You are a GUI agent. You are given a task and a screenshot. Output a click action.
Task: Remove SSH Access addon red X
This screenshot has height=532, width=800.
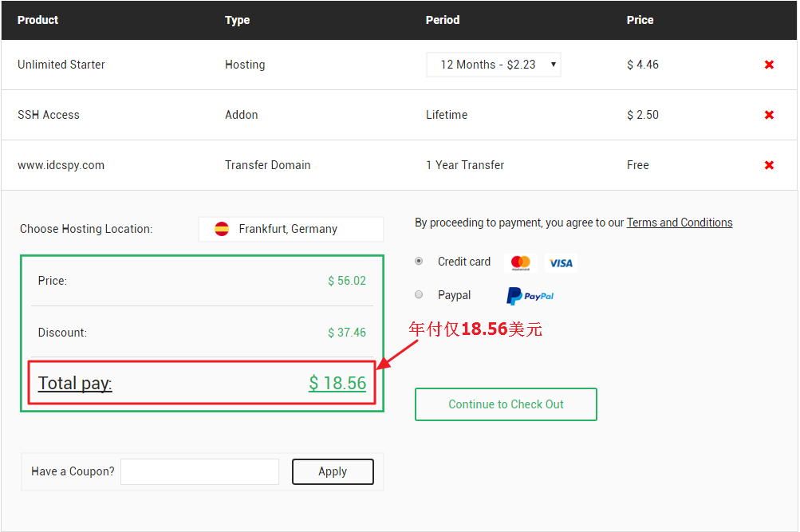769,115
